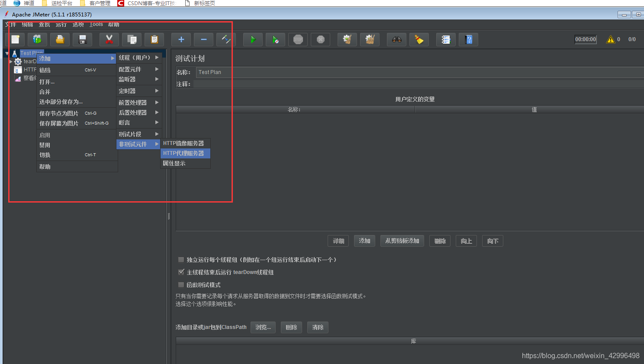Open a file using the folder icon
644x364 pixels.
click(x=60, y=39)
